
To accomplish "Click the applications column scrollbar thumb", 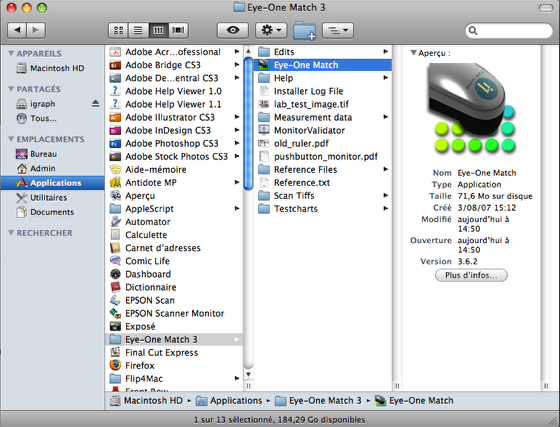I will pos(249,124).
